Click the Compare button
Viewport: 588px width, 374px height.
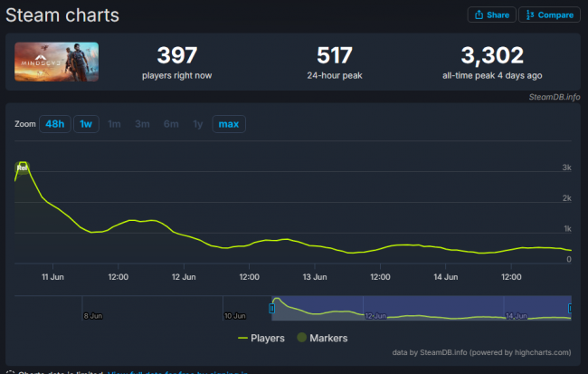click(549, 14)
